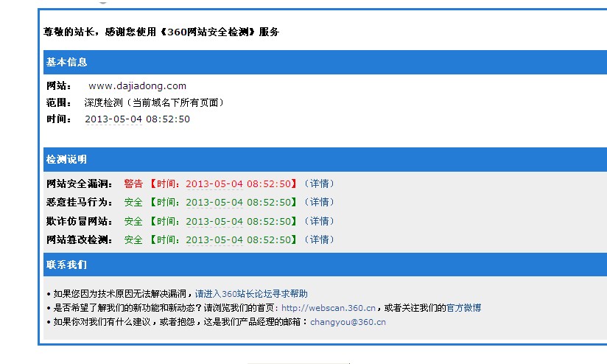
Task: Open details link for 恶意挂马行为 row
Action: 320,202
